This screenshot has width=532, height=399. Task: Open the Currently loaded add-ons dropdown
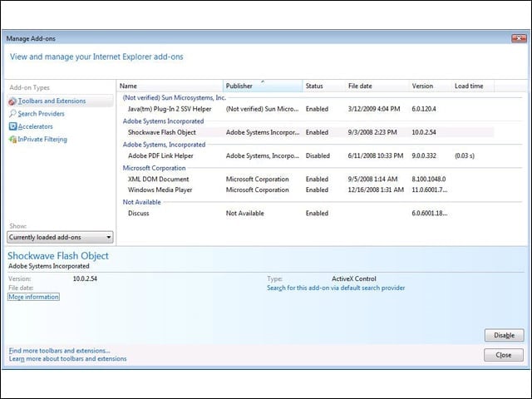pos(60,237)
